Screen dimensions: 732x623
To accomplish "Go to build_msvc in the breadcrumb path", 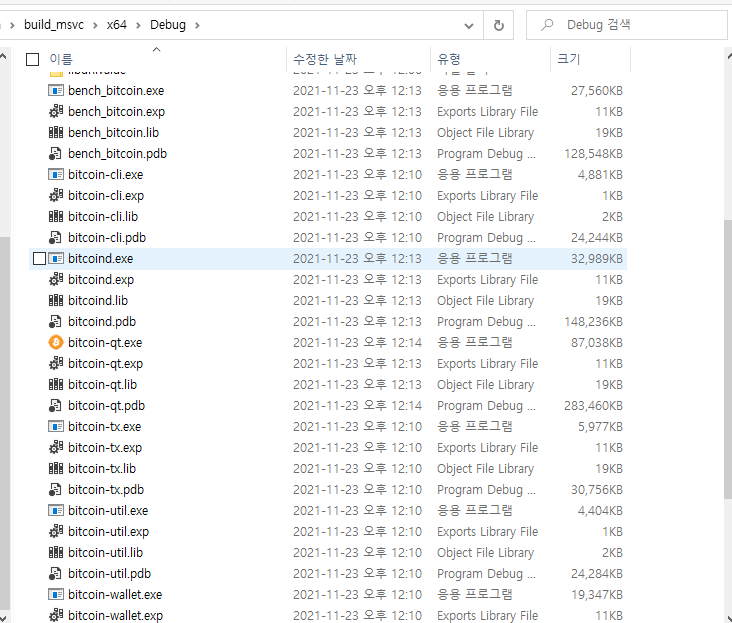I will (x=54, y=25).
